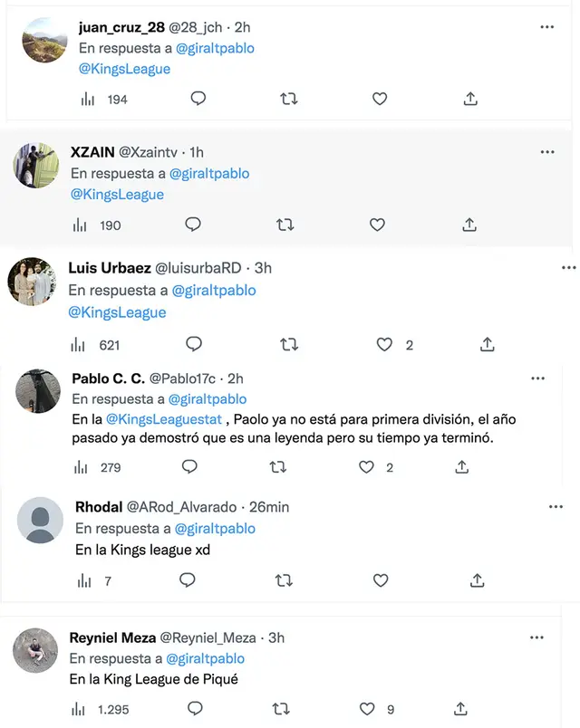The image size is (580, 728).
Task: Retweet Pablo C. C.'s tweet
Action: pyautogui.click(x=278, y=467)
